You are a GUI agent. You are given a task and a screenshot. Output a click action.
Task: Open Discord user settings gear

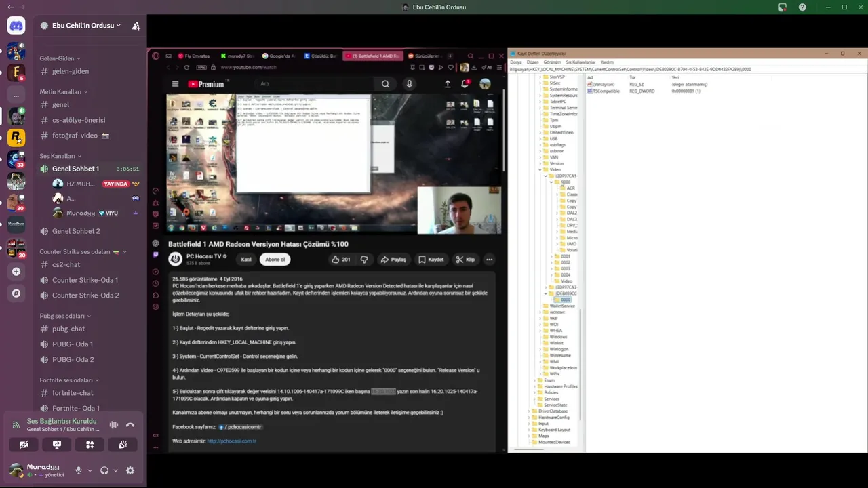130,470
